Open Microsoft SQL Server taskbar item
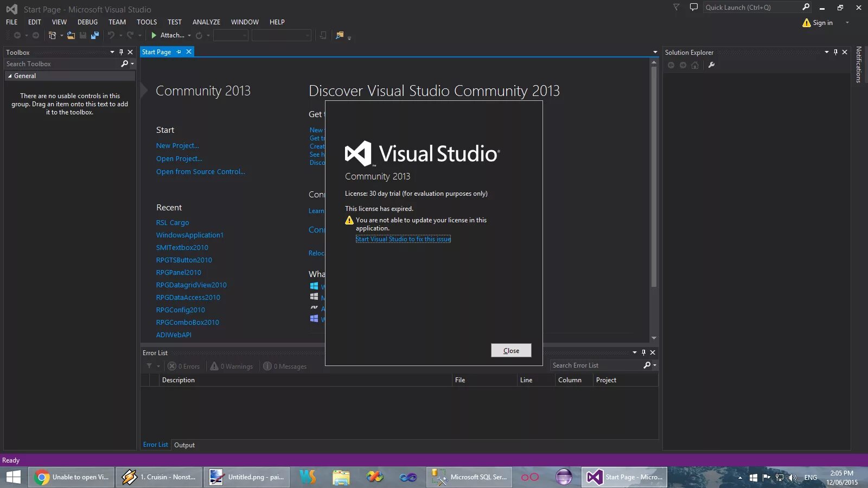The image size is (868, 488). point(469,477)
